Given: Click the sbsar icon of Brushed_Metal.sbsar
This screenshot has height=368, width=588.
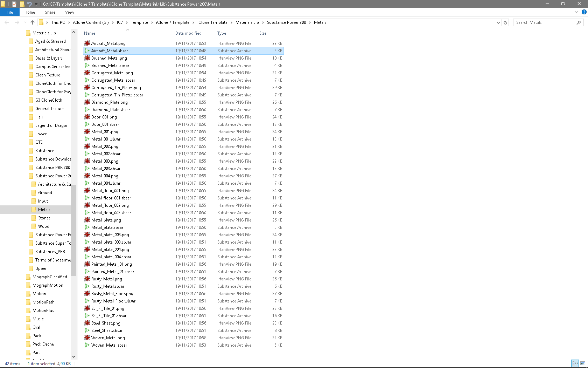Looking at the screenshot, I should (x=87, y=65).
